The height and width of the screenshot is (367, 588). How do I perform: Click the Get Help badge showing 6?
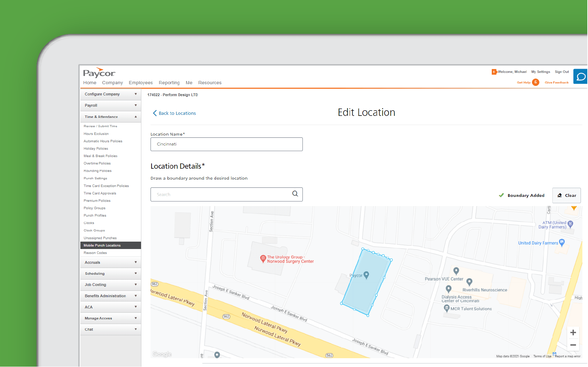(535, 82)
